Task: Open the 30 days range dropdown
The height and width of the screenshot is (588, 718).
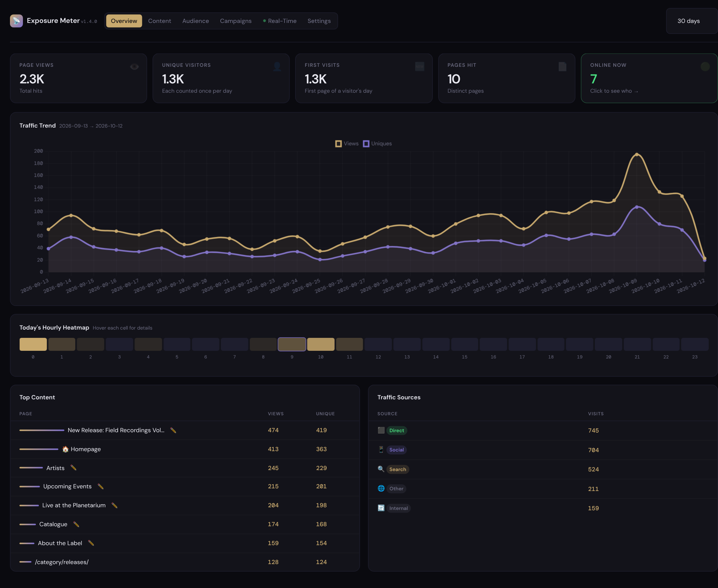Action: (691, 21)
